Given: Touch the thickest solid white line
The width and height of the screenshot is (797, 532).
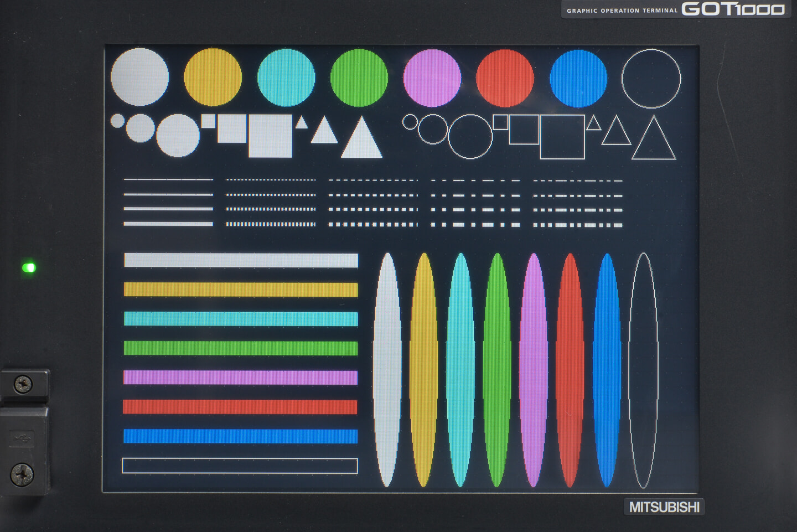Looking at the screenshot, I should click(168, 224).
